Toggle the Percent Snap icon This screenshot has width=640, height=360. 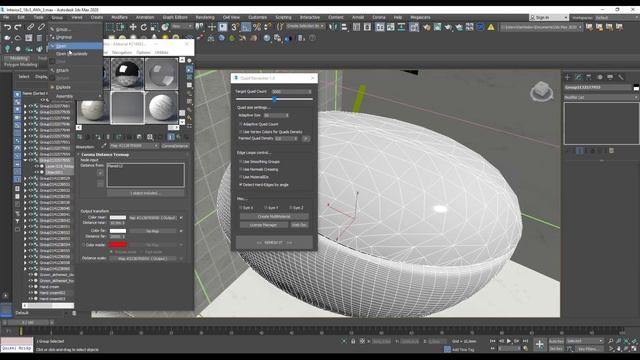pyautogui.click(x=257, y=27)
